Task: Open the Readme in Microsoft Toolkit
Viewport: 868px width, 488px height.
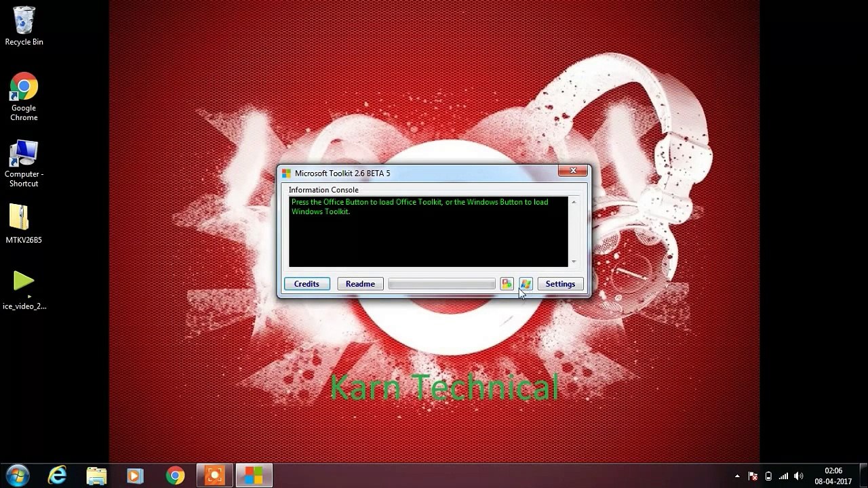Action: [x=360, y=284]
